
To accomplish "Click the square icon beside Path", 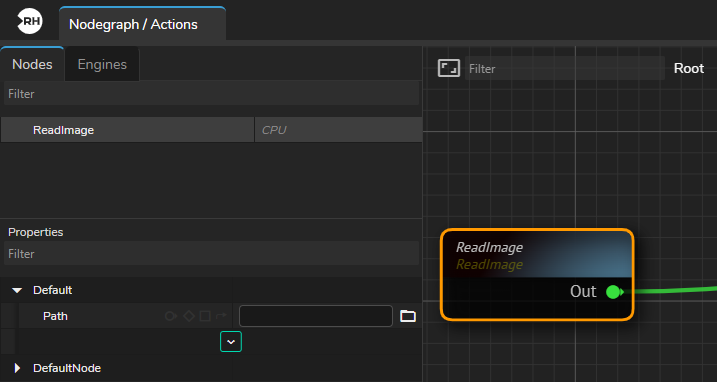I will (205, 316).
